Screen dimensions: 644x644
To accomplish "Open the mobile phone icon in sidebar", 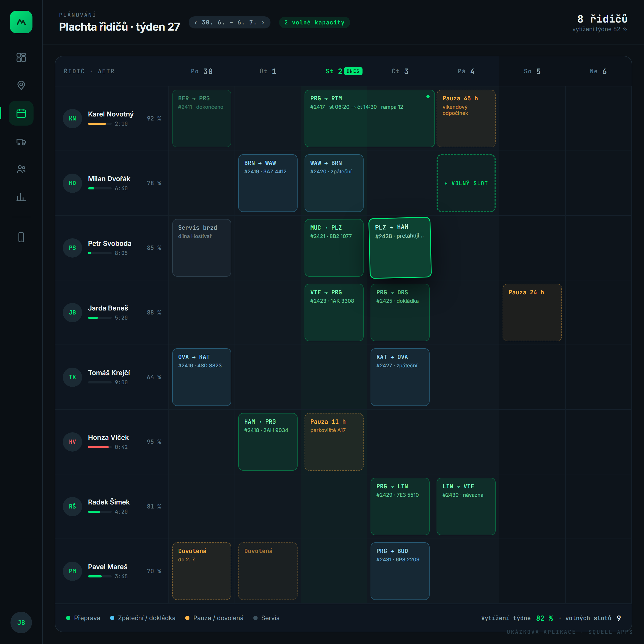I will pos(21,237).
